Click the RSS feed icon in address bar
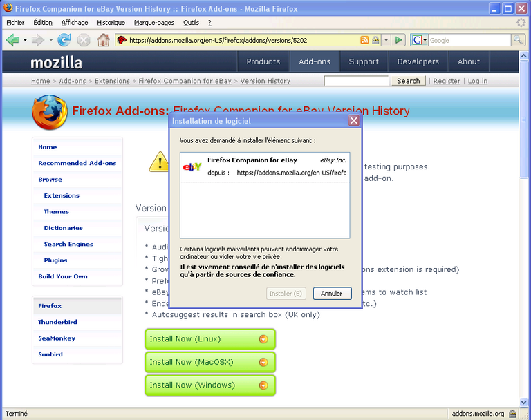The height and width of the screenshot is (420, 531). pyautogui.click(x=364, y=40)
